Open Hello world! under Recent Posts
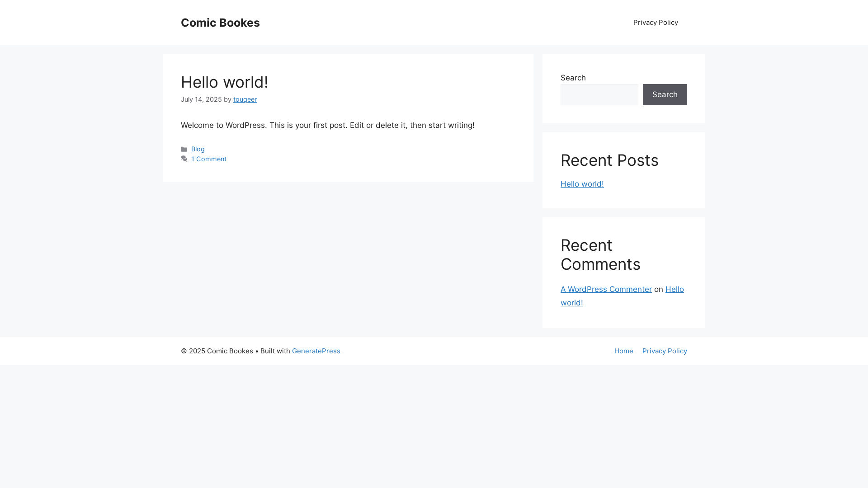Viewport: 868px width, 488px height. click(x=582, y=184)
